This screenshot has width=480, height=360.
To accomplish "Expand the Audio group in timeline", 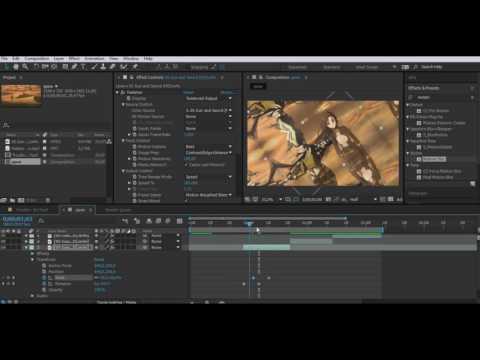I will pyautogui.click(x=32, y=296).
